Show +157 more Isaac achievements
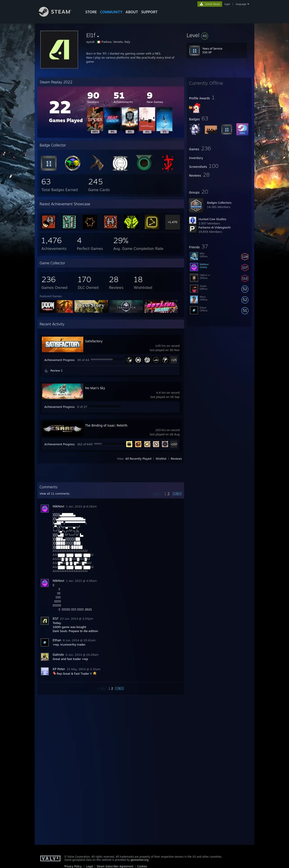The image size is (289, 868). (x=174, y=444)
